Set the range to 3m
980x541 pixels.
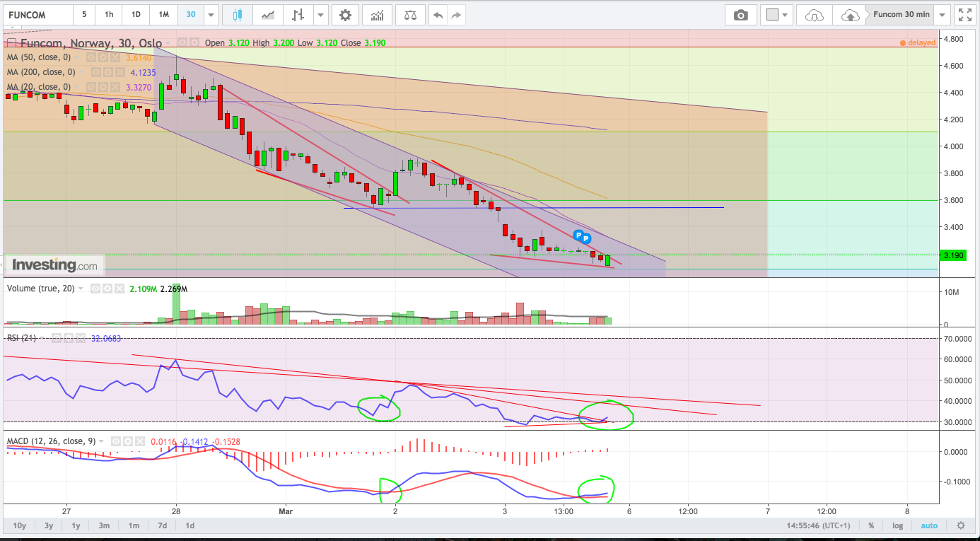point(104,525)
